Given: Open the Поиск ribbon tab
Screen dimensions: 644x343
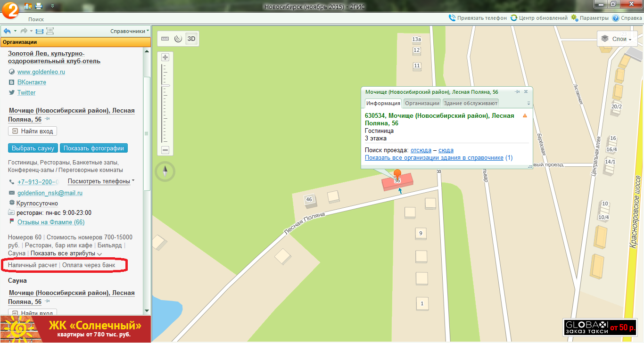Looking at the screenshot, I should (x=36, y=19).
